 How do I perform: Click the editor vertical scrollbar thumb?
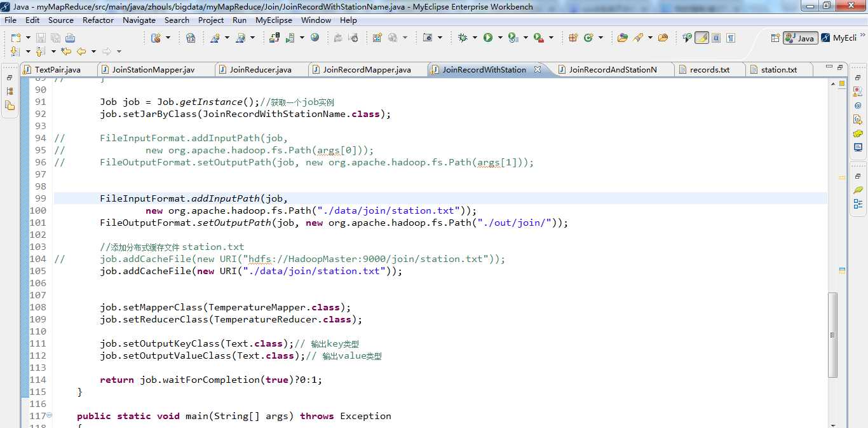tap(832, 335)
